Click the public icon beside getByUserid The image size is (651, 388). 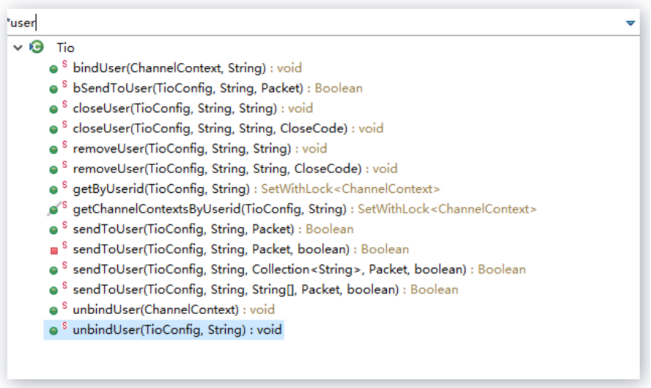(54, 190)
